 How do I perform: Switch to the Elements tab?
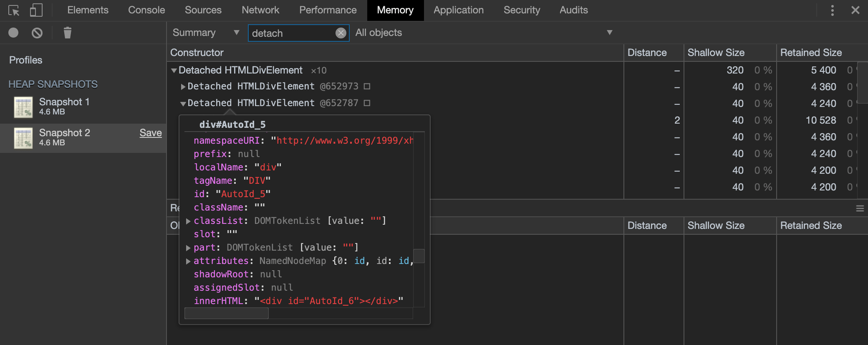tap(88, 10)
